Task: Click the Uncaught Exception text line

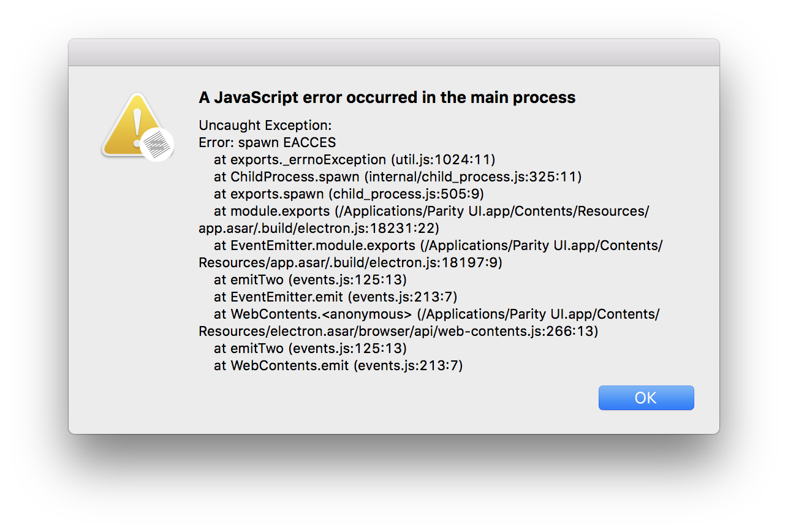Action: tap(265, 125)
